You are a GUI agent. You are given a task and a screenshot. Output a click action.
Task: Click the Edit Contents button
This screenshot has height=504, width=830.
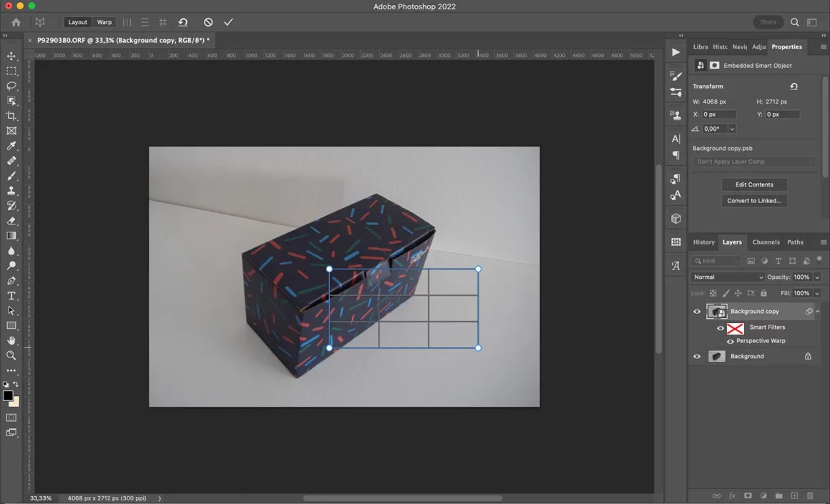click(x=753, y=184)
